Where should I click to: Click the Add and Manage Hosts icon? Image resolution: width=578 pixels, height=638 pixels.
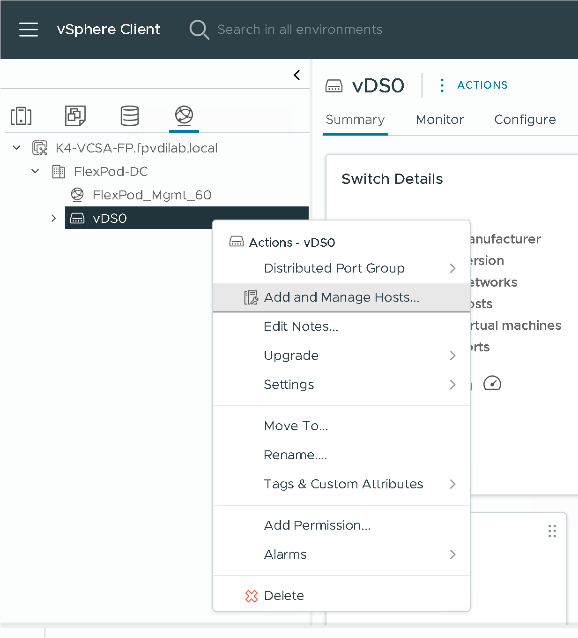coord(251,297)
